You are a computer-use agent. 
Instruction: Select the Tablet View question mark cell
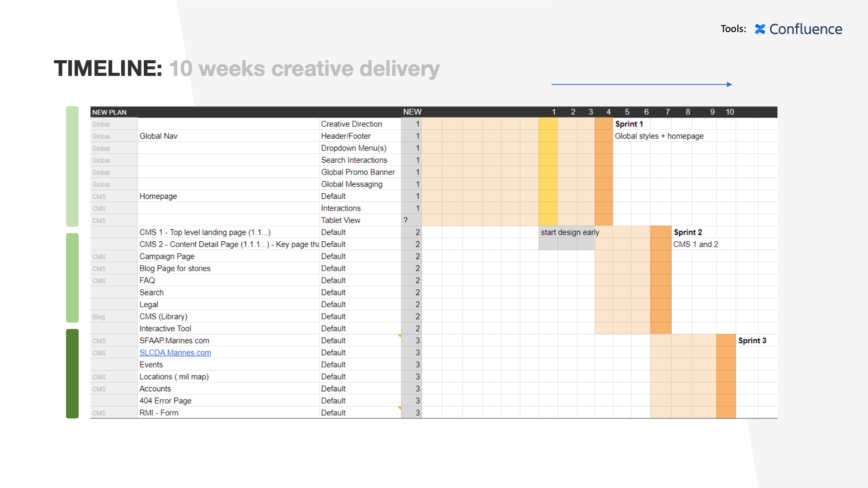406,220
